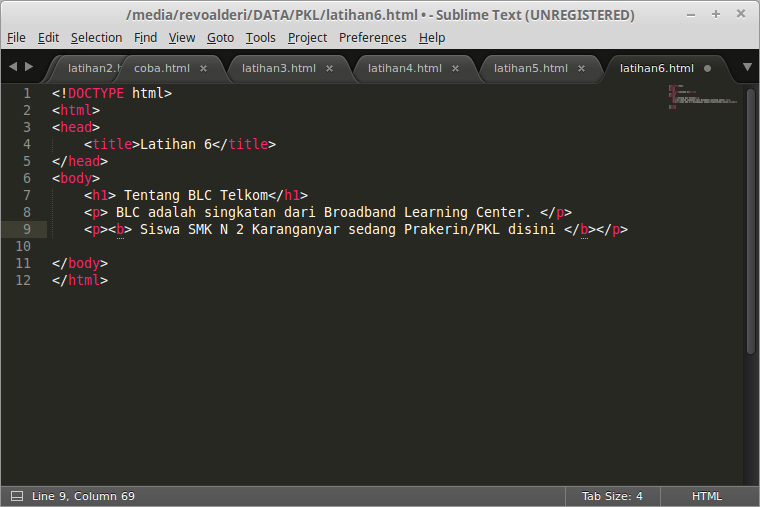The image size is (760, 507).
Task: Go to the next tab with right arrow
Action: click(29, 66)
